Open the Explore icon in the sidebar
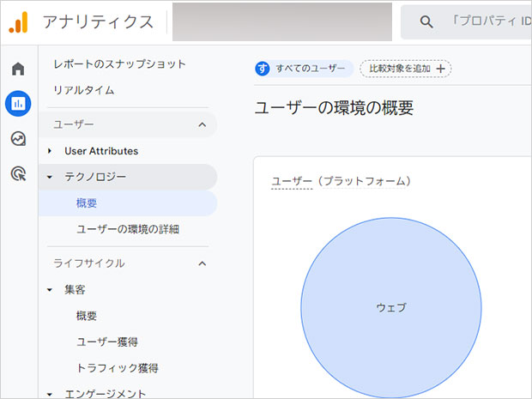The image size is (532, 399). coord(18,139)
